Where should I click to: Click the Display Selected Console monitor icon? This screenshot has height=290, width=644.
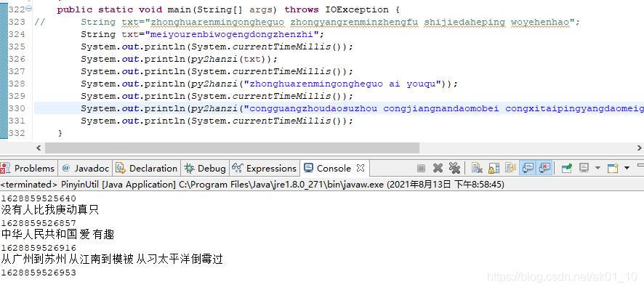(584, 168)
